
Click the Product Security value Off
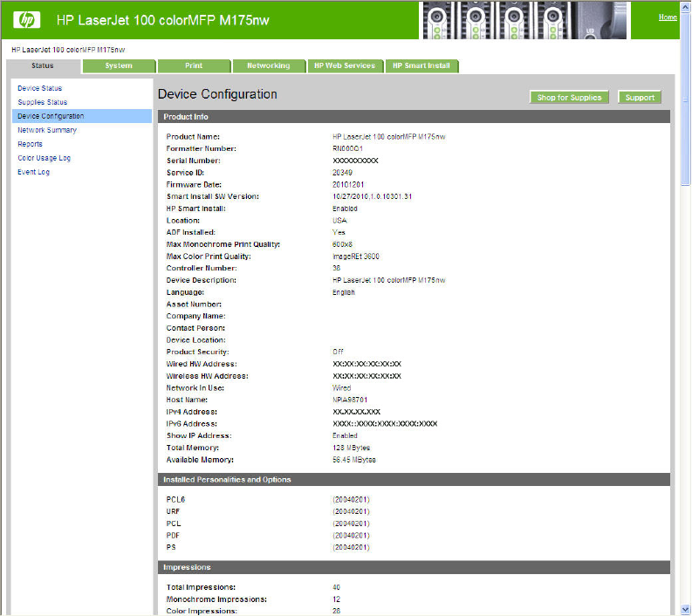tap(338, 352)
